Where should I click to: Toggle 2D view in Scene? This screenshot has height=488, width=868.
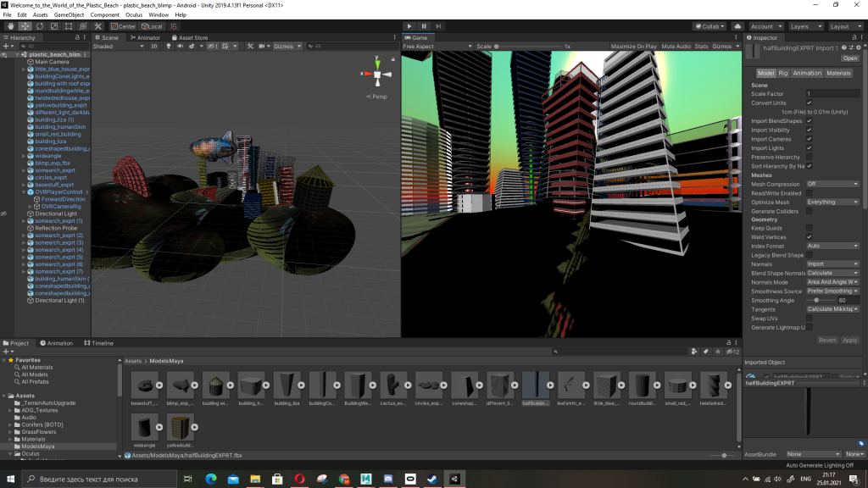coord(154,47)
